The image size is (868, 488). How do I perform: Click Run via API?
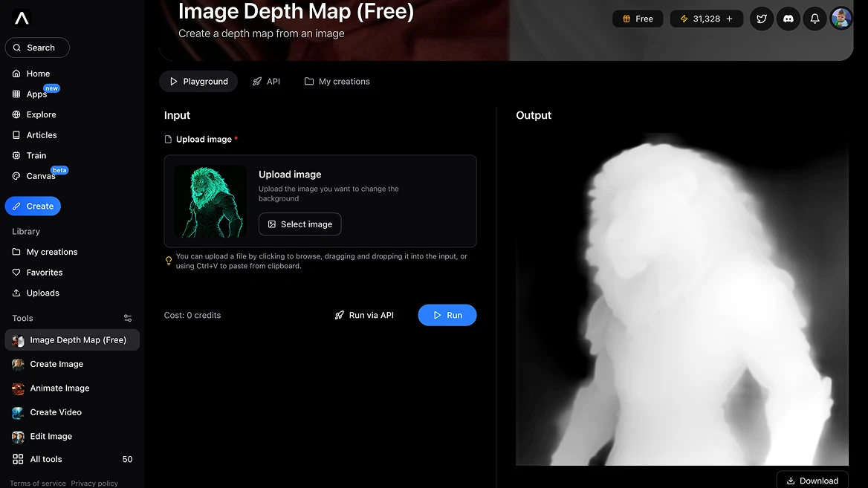pyautogui.click(x=364, y=316)
